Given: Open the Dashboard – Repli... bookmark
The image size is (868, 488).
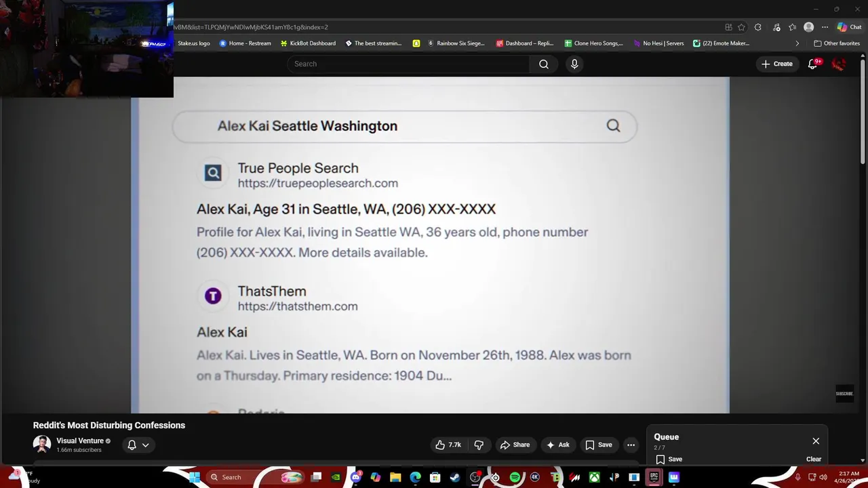Looking at the screenshot, I should [525, 43].
